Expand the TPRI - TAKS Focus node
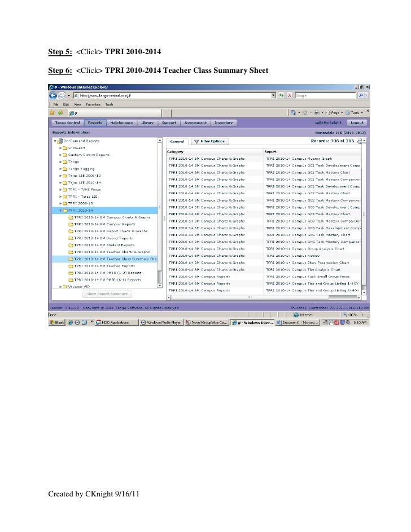The image size is (411, 532). coord(61,190)
